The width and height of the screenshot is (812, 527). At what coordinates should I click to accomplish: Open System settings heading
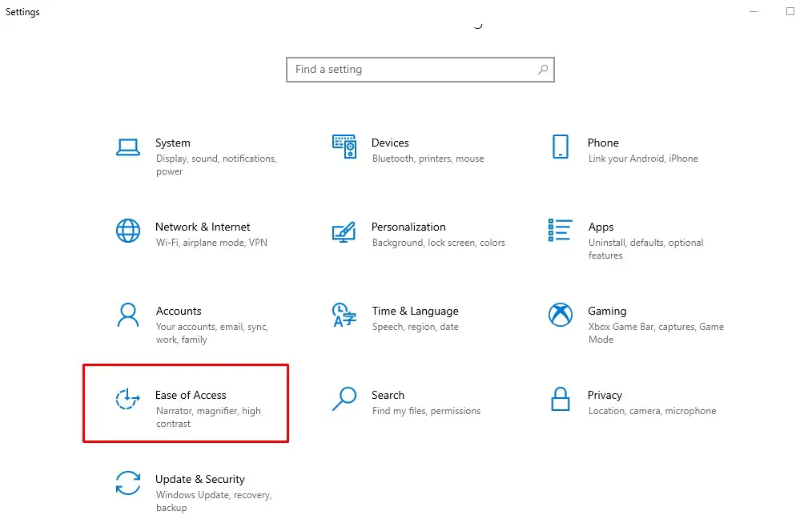pos(173,143)
